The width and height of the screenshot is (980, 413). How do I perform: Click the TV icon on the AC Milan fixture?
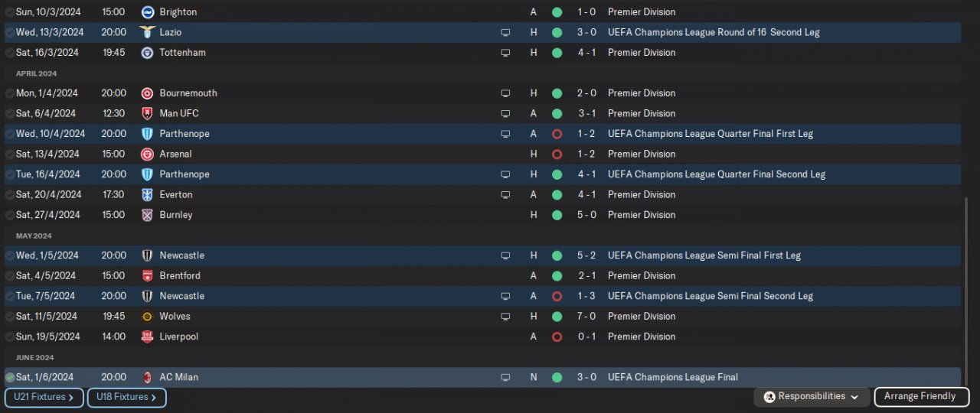[x=505, y=377]
